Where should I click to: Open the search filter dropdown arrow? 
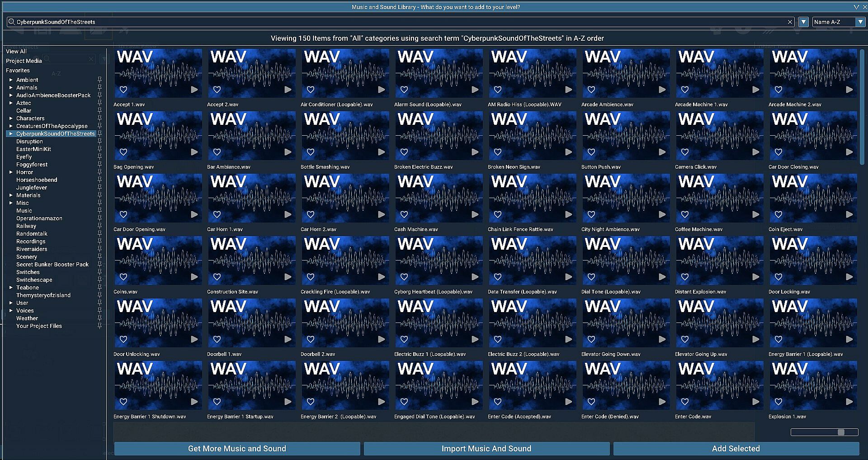point(803,22)
